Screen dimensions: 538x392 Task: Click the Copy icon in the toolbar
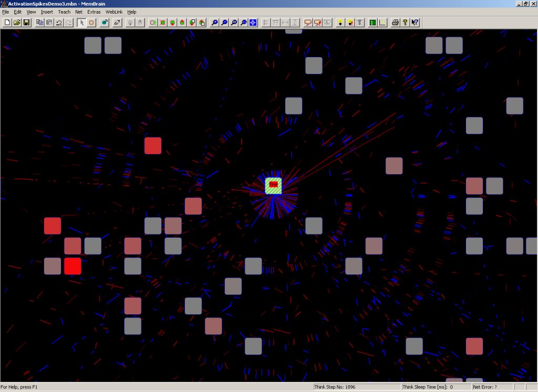pyautogui.click(x=40, y=23)
